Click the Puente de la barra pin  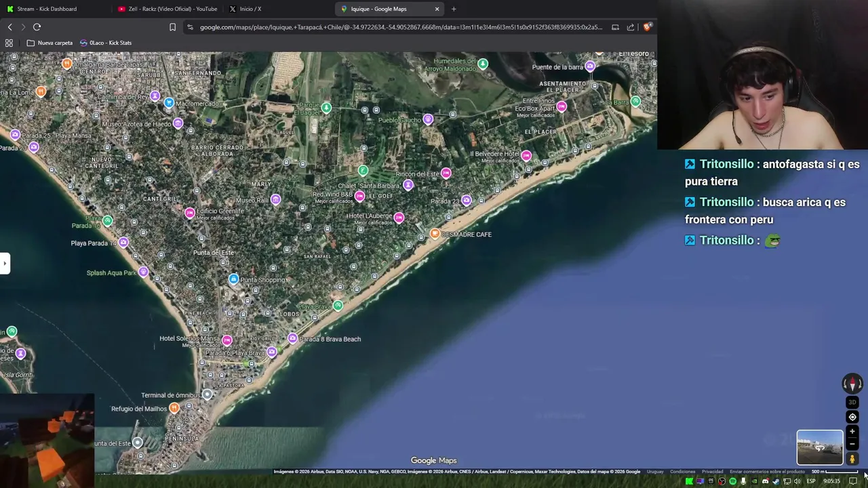coord(590,66)
